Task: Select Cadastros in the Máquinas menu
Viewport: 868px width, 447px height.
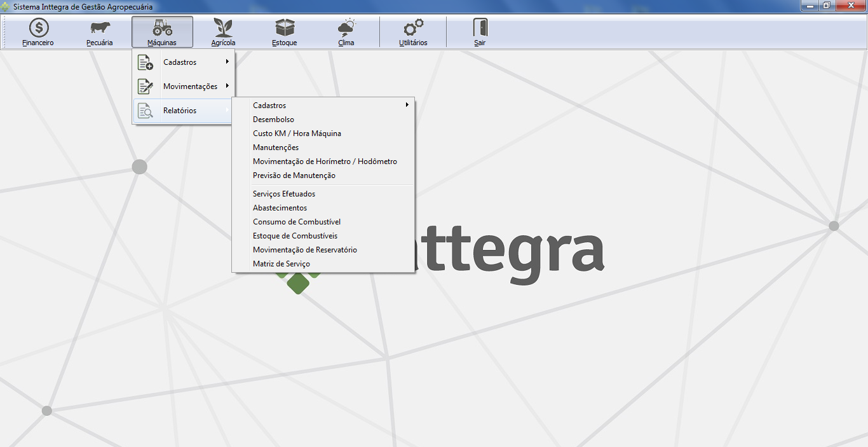Action: 180,62
